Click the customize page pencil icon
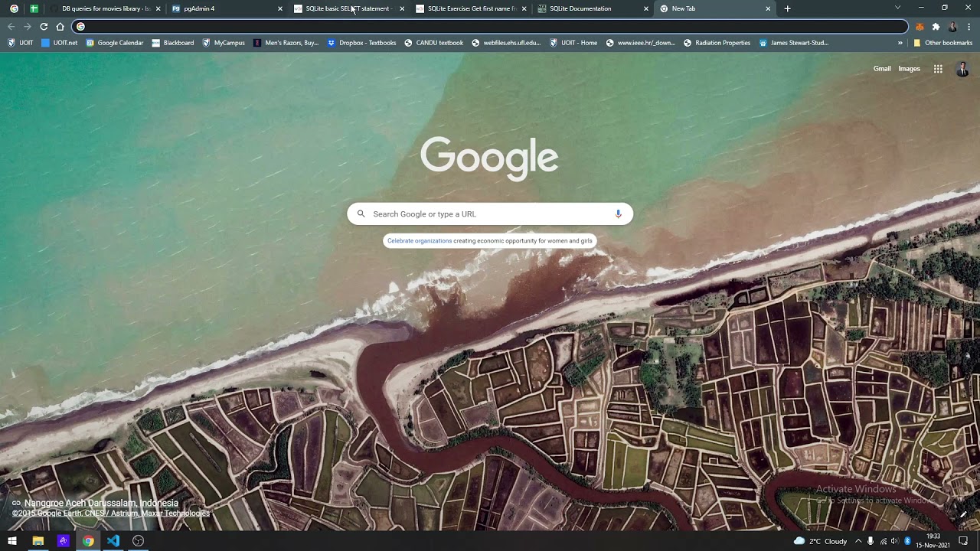 tap(963, 514)
